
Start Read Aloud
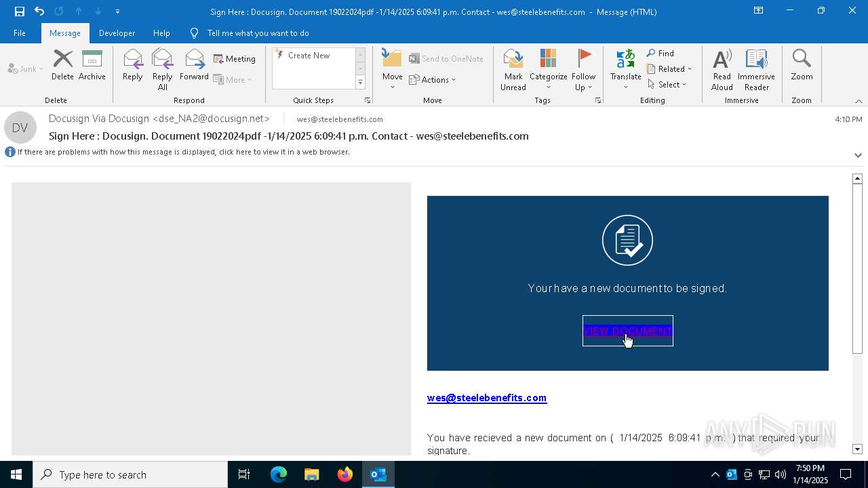722,70
